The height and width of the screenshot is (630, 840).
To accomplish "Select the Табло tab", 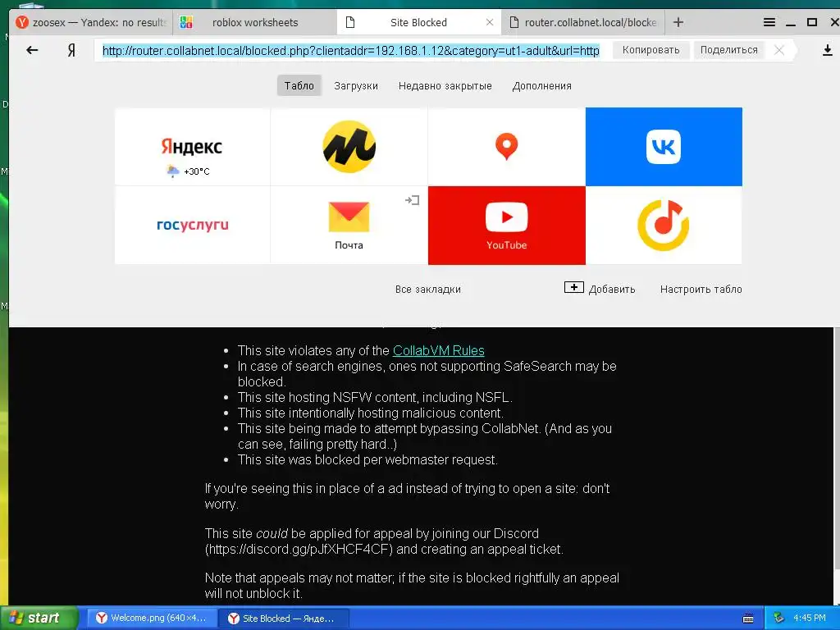I will [299, 85].
